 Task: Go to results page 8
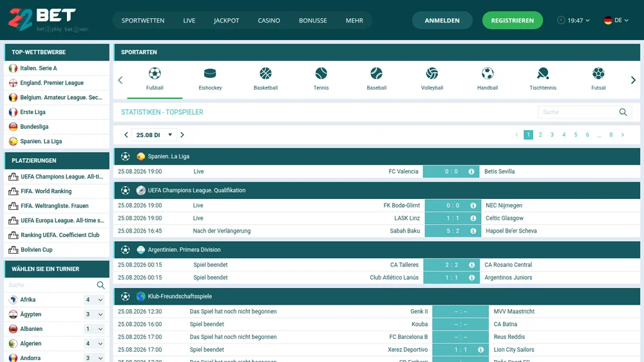coord(611,135)
